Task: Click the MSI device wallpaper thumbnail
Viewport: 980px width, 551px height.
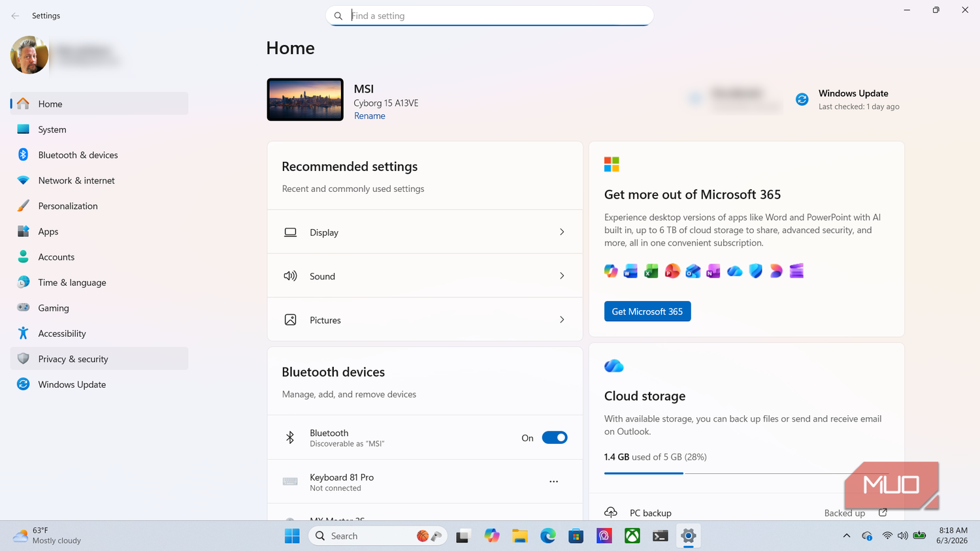Action: pyautogui.click(x=305, y=99)
